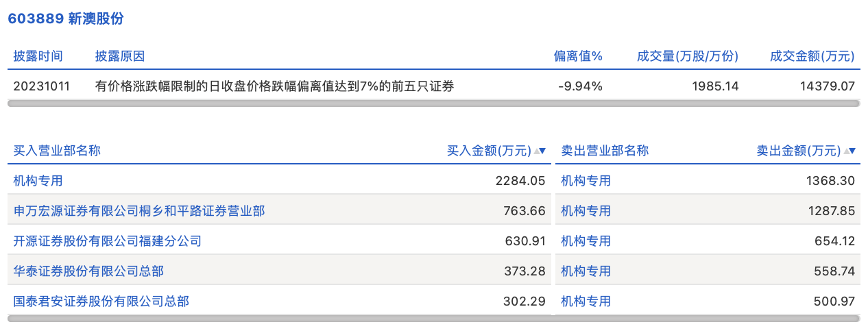Open the 603889 新澳股份 stock title
The height and width of the screenshot is (333, 868).
coord(66,18)
